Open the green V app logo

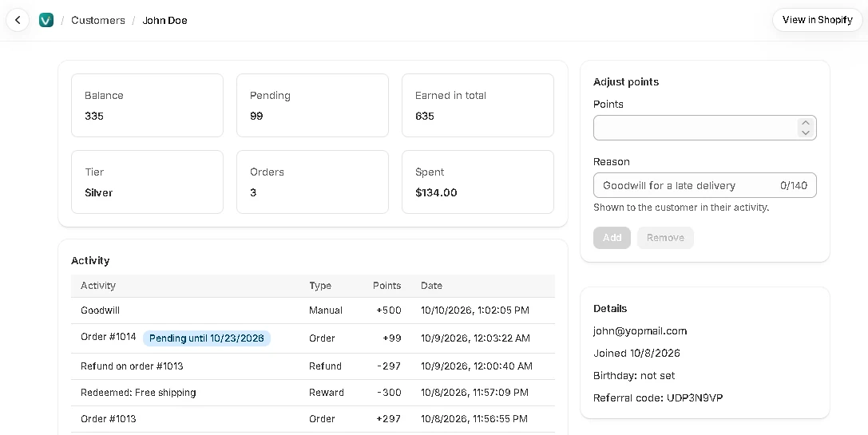click(46, 21)
